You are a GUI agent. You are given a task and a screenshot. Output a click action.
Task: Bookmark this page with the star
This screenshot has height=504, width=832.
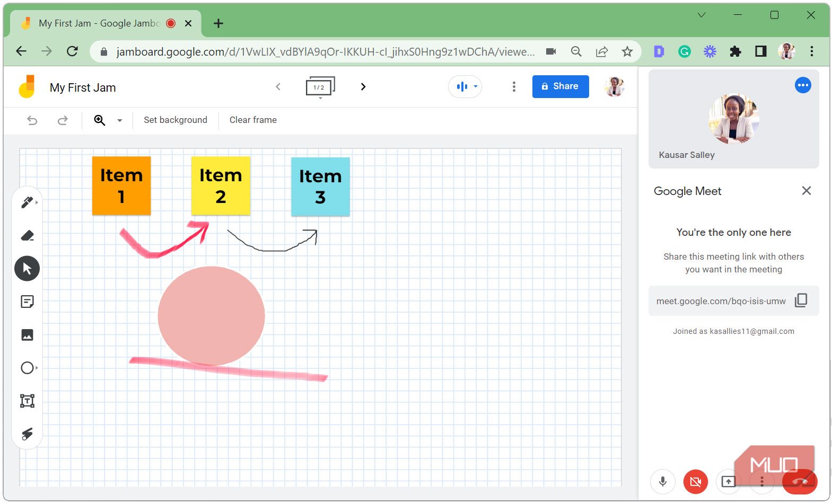click(x=627, y=51)
